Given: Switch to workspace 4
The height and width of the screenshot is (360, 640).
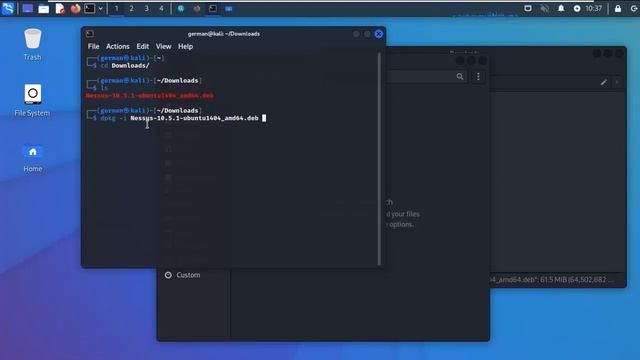Looking at the screenshot, I should (161, 8).
